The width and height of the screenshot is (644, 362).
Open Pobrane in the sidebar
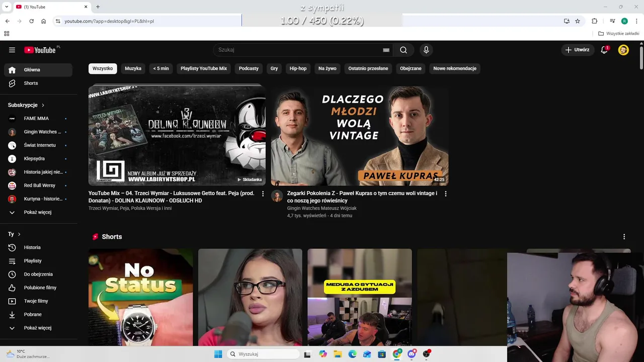coord(38,315)
